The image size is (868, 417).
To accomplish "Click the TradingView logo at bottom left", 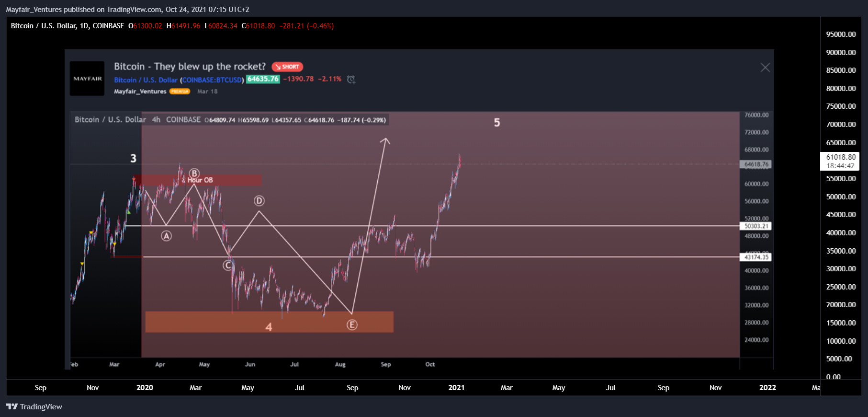I will click(34, 406).
